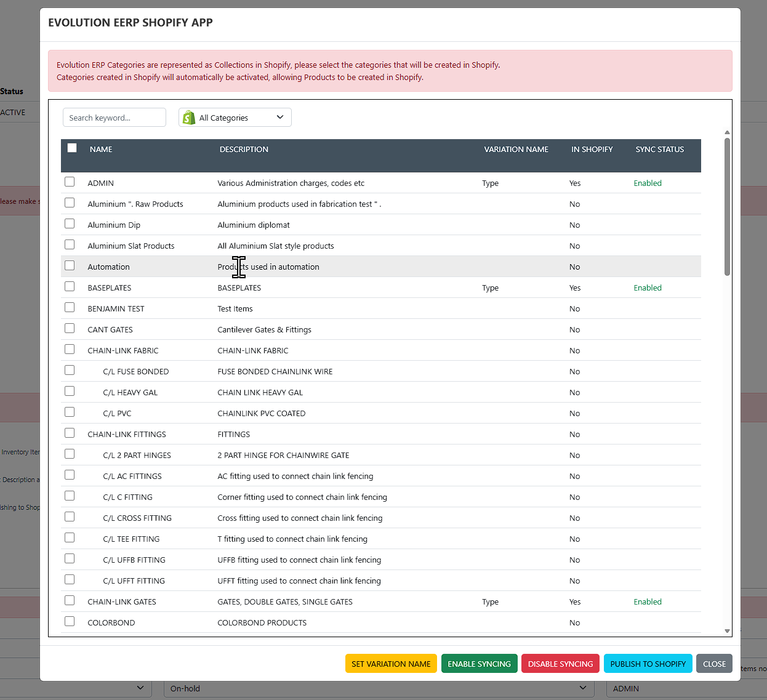767x700 pixels.
Task: Open the All Categories dropdown
Action: point(235,118)
